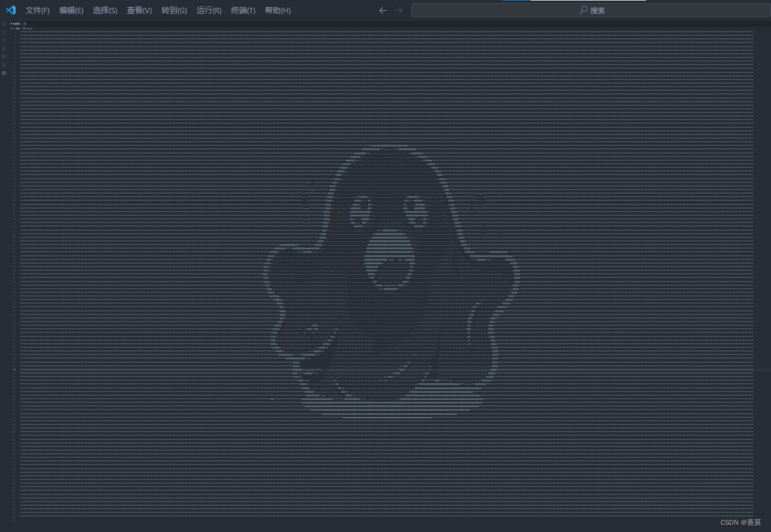Close the open editor tab
The image size is (771, 532).
[x=25, y=24]
